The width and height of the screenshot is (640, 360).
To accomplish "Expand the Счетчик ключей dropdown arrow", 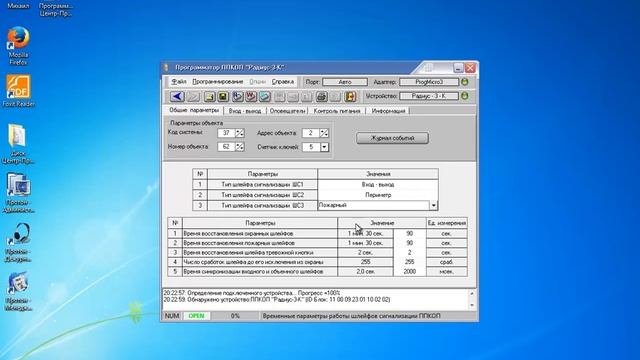I will (324, 147).
